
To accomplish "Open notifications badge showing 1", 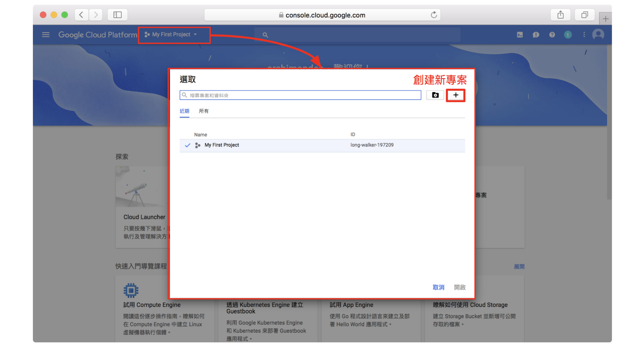I will click(x=568, y=35).
